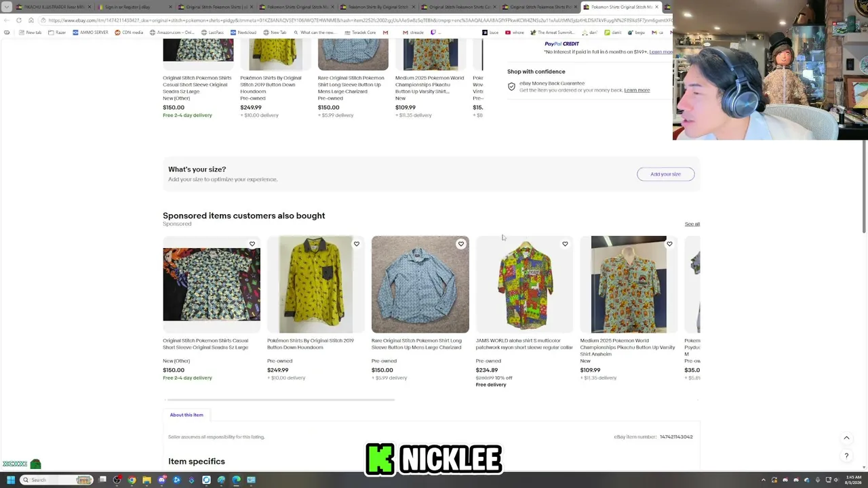868x488 pixels.
Task: Open the Medium 2025 Pokemon World Championships title
Action: pos(627,347)
